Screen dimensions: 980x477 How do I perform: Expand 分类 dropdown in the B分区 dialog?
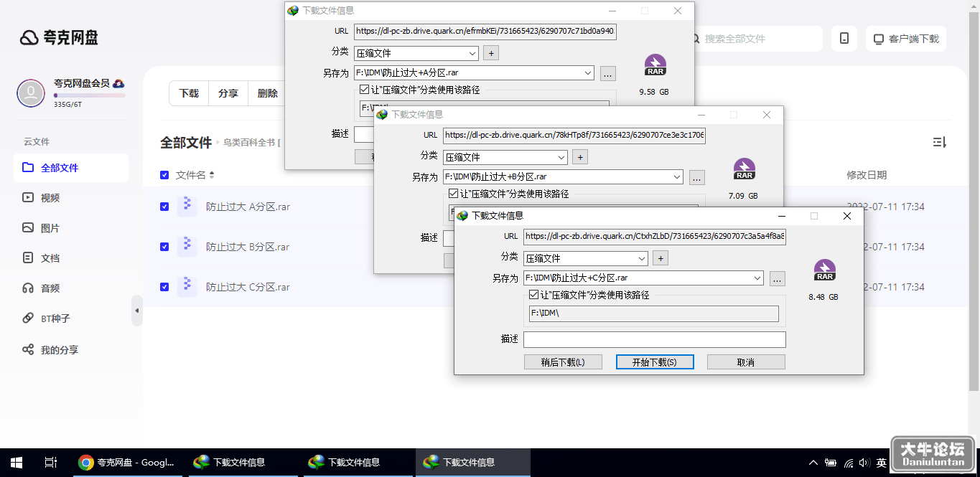click(561, 157)
